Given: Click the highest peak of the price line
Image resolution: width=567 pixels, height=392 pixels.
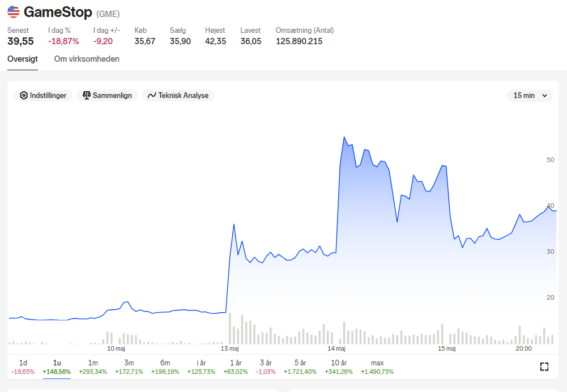Looking at the screenshot, I should (344, 137).
